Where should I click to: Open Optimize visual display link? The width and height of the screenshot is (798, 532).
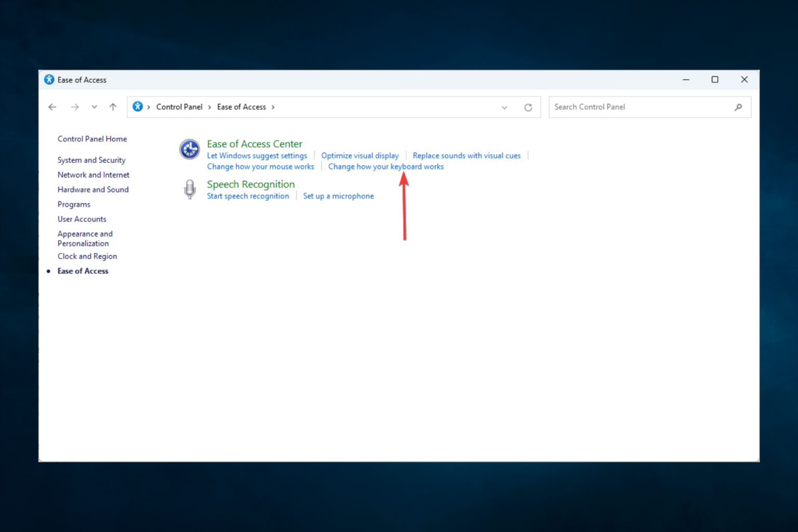[x=360, y=155]
